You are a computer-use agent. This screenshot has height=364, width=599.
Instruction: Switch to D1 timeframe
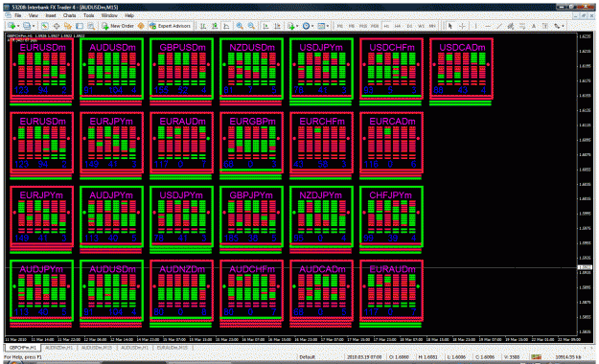point(409,26)
